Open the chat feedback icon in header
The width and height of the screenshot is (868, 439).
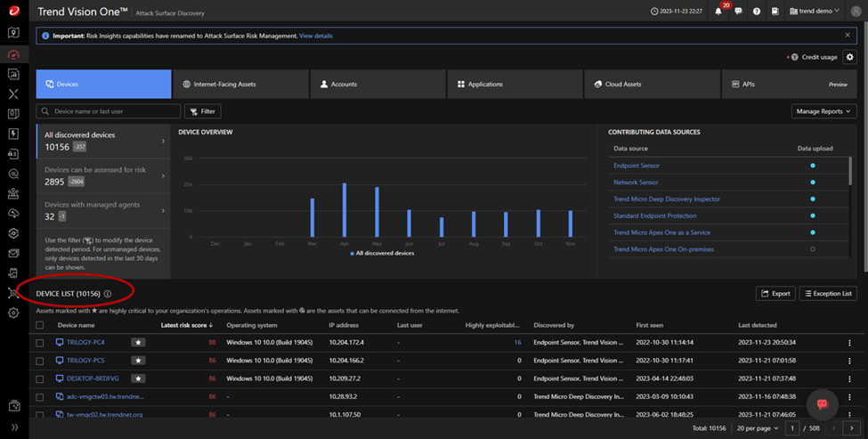click(x=738, y=11)
